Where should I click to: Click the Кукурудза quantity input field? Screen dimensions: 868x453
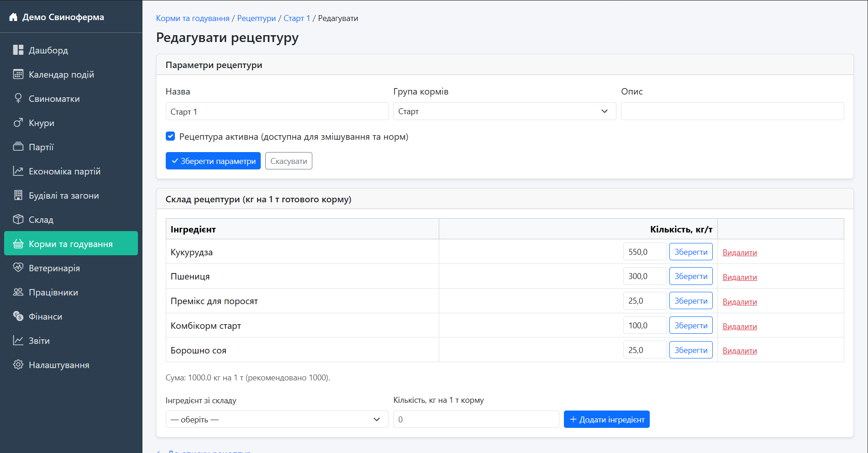pos(644,252)
